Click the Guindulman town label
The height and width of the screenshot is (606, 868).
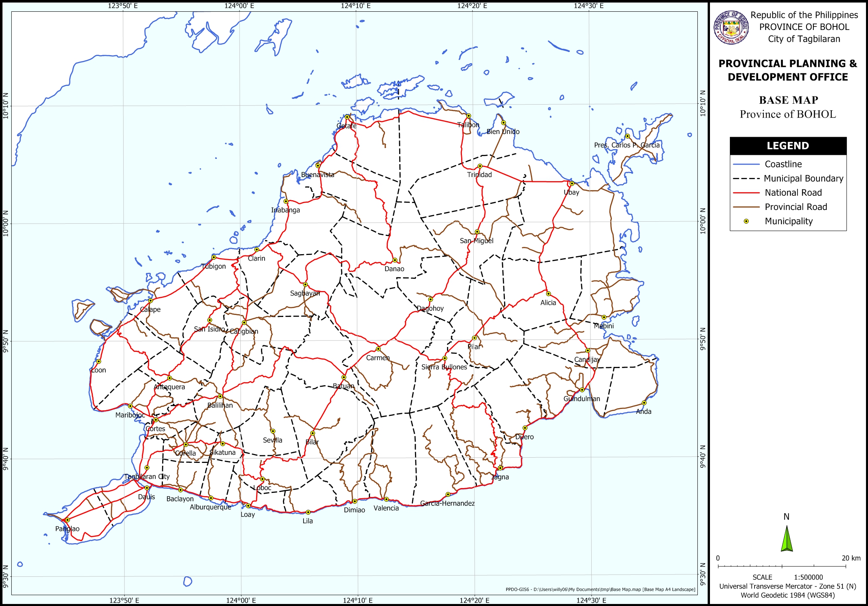click(x=582, y=399)
